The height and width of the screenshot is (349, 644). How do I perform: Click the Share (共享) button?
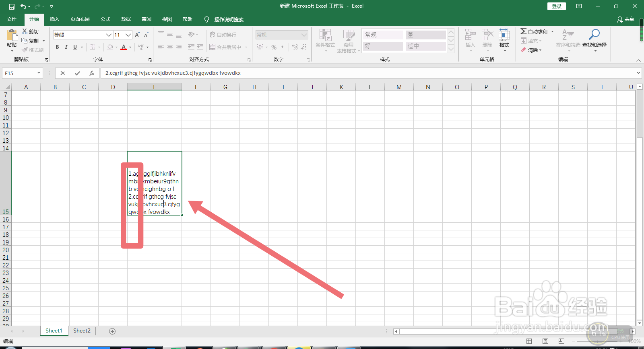coord(626,19)
